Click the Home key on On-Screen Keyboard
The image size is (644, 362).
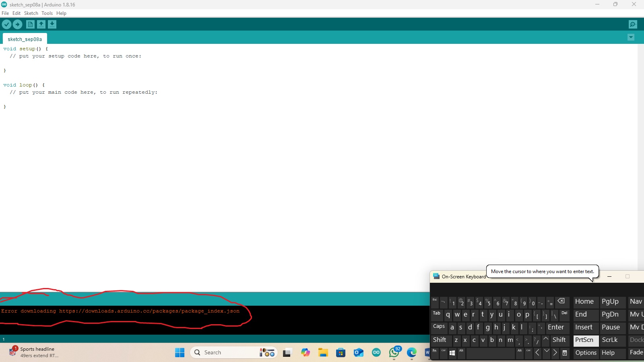pos(586,302)
